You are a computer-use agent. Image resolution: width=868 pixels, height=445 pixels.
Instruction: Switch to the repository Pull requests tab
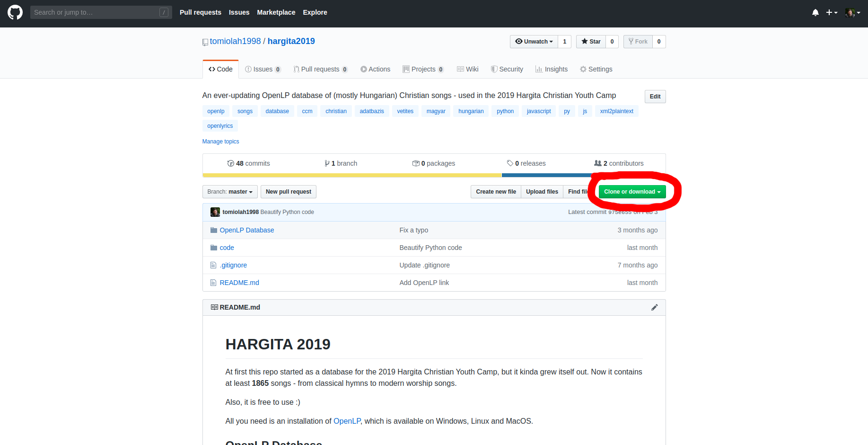(320, 69)
